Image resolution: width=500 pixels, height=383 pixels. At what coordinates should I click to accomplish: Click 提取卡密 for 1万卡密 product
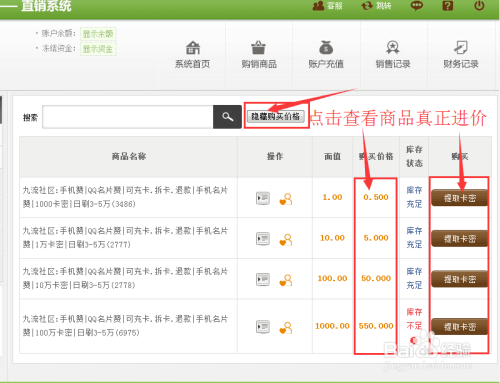[459, 239]
